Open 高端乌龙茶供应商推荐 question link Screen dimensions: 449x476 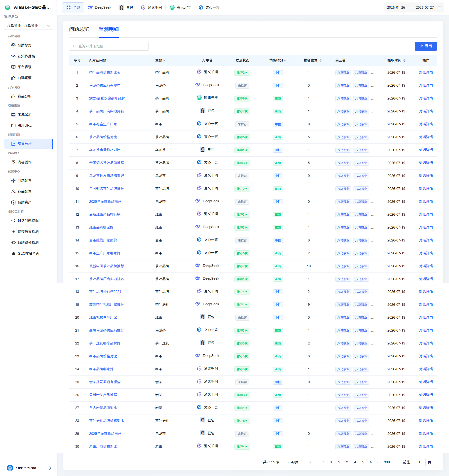(107, 330)
